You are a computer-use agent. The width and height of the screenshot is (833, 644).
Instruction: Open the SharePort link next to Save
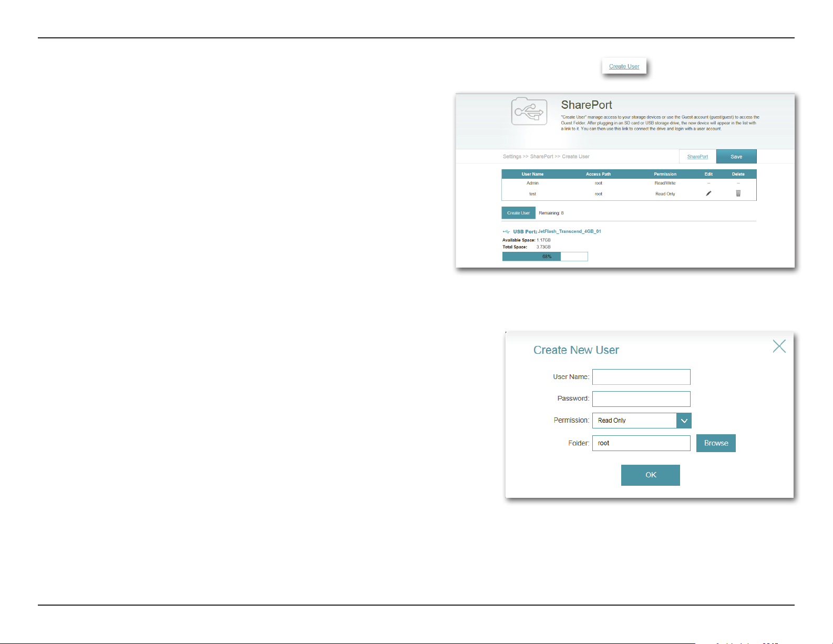697,157
